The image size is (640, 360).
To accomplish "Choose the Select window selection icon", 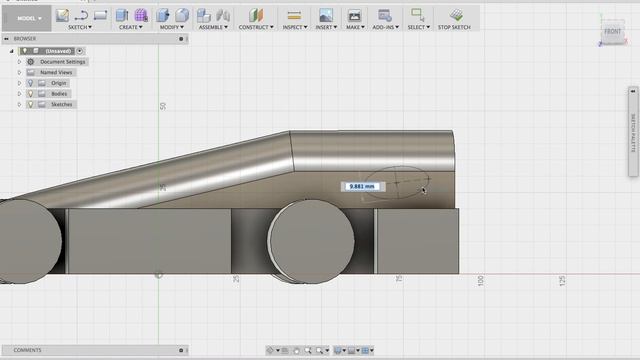I will click(418, 15).
